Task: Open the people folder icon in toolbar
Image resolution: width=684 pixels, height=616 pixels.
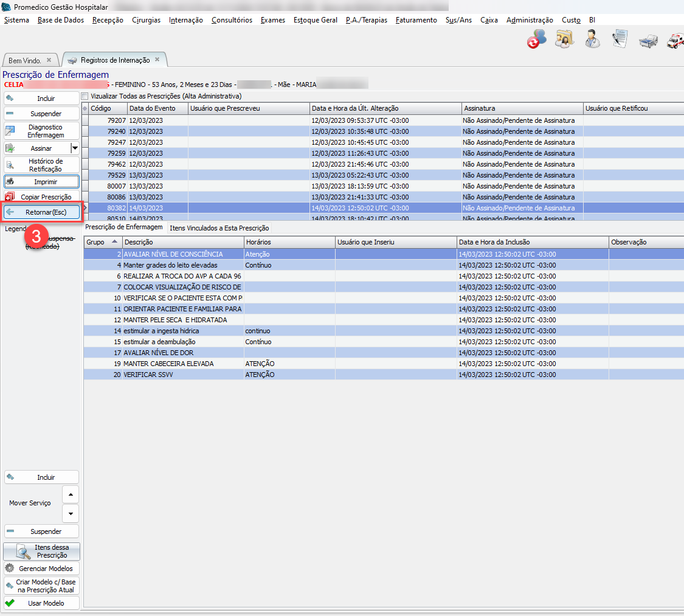Action: (565, 39)
